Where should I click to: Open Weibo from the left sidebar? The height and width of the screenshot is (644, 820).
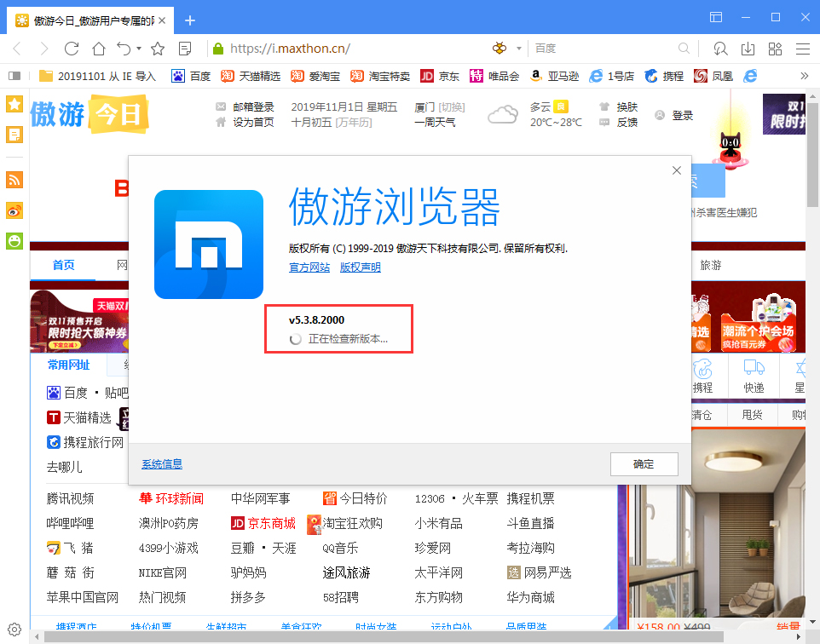14,210
